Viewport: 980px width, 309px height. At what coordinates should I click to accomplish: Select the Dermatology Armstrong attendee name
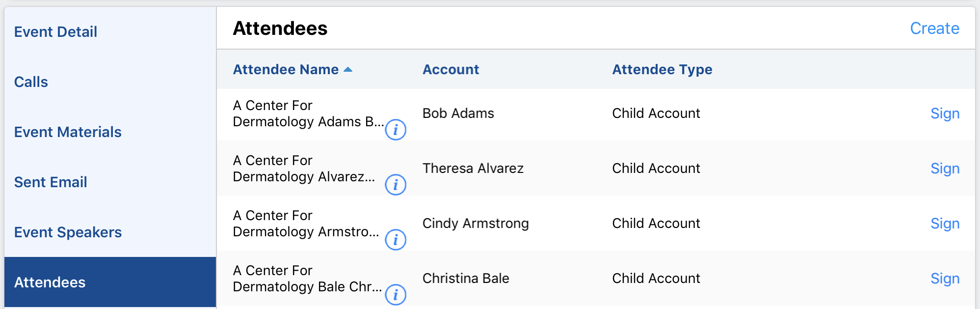coord(305,224)
